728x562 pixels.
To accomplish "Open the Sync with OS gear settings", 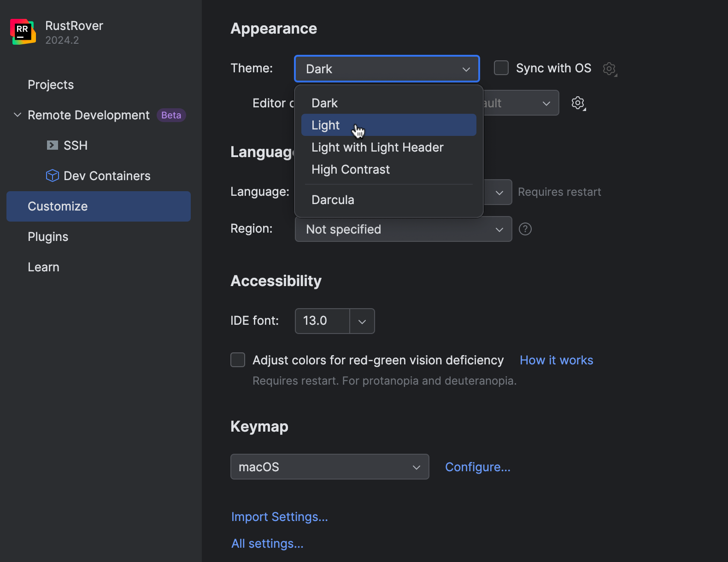I will tap(610, 69).
